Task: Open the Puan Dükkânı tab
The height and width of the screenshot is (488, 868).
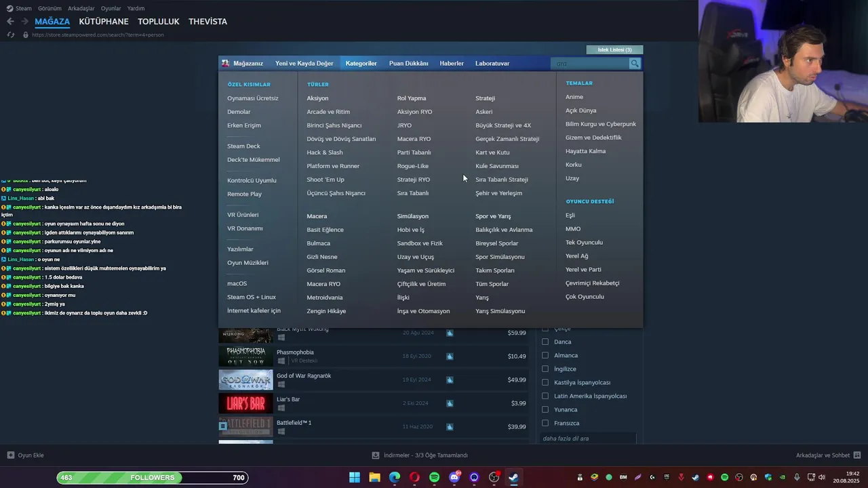Action: 408,63
